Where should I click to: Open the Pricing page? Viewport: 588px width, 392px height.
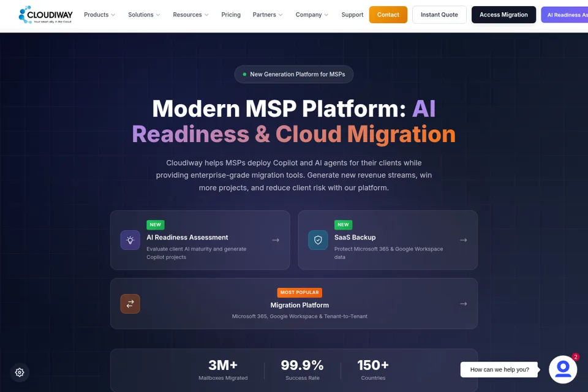point(231,15)
